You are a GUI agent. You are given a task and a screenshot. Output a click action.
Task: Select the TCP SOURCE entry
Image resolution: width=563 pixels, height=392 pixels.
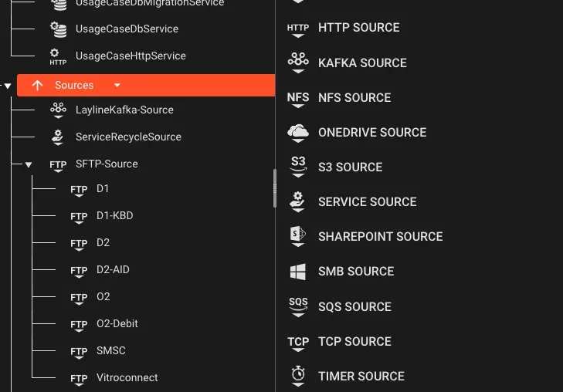[x=339, y=341]
